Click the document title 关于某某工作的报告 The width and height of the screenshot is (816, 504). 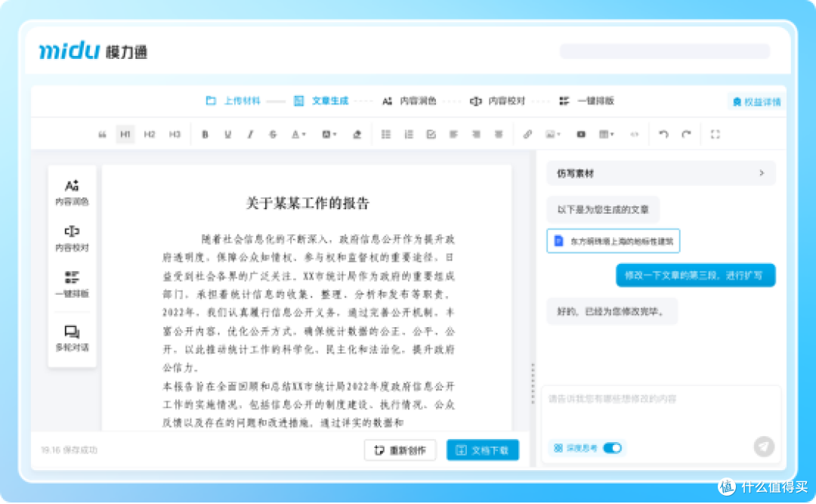coord(308,203)
